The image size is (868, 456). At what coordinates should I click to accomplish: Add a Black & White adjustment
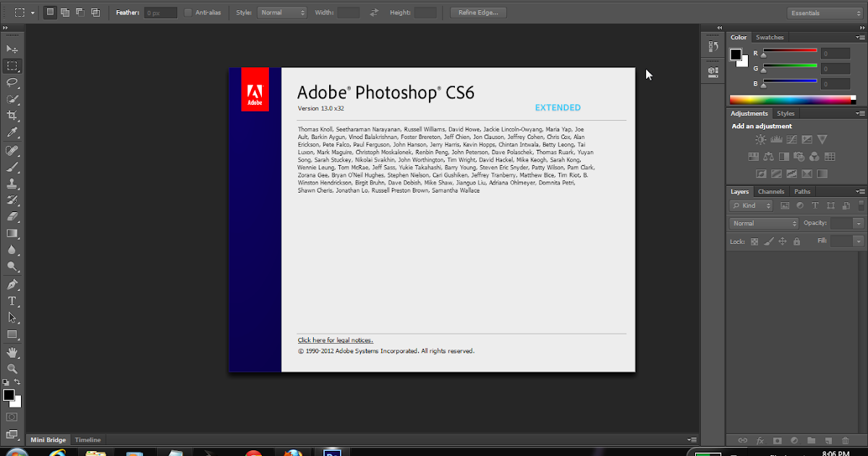click(783, 156)
